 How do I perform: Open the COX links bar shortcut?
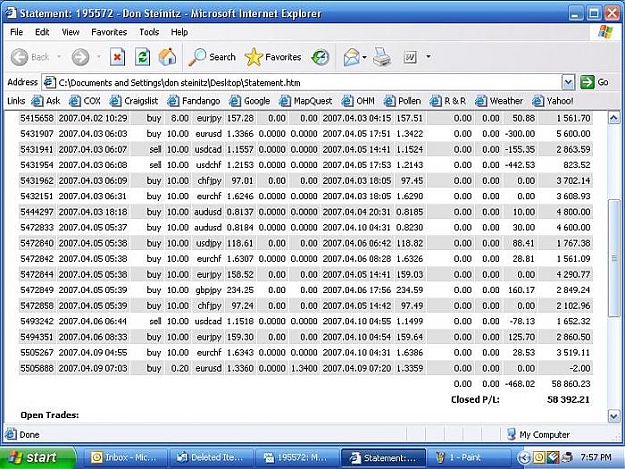tap(85, 101)
